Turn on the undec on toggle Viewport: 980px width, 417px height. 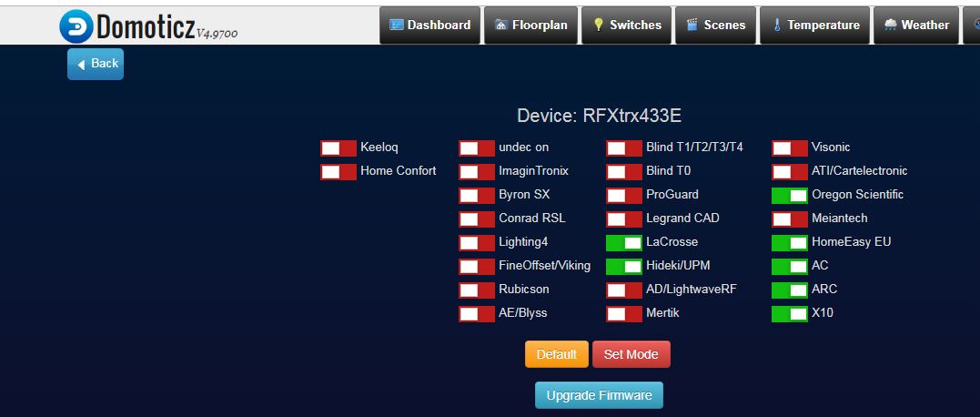click(477, 148)
